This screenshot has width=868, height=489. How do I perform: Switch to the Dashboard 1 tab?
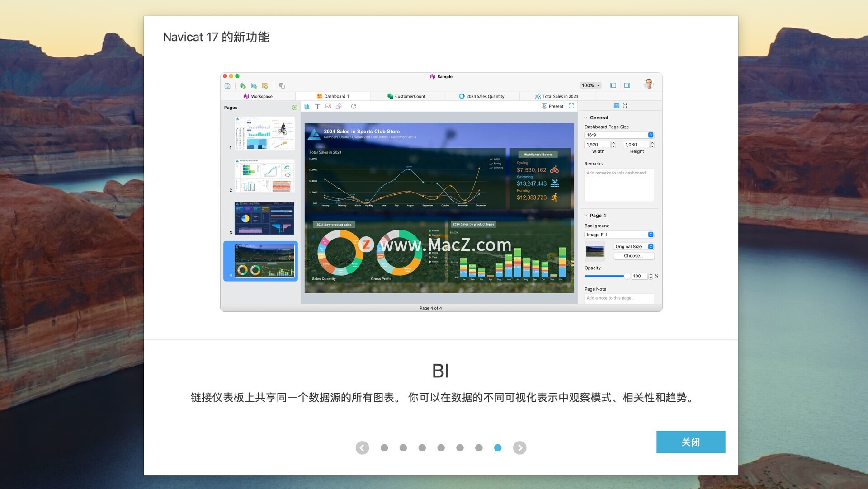click(333, 96)
